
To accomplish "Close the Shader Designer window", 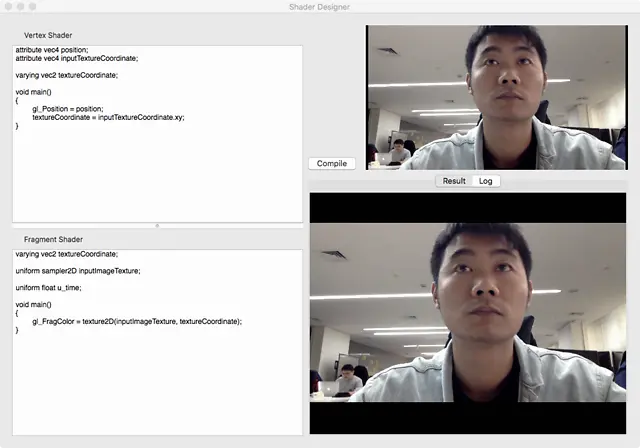I will coord(9,6).
